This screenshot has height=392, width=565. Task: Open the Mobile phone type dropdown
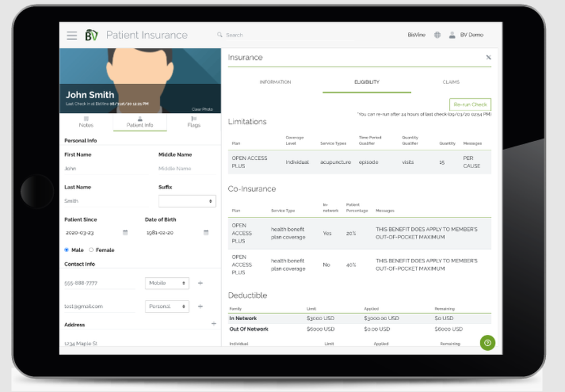(167, 283)
